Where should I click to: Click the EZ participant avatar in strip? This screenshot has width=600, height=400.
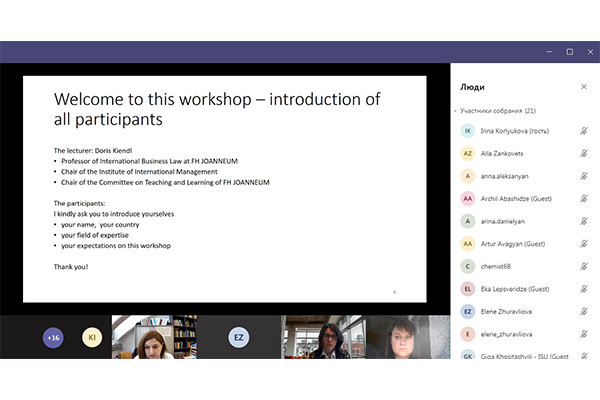pos(238,338)
